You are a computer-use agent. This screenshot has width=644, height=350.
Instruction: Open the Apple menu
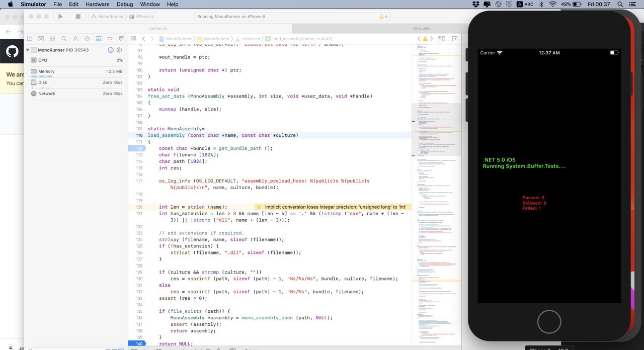10,4
